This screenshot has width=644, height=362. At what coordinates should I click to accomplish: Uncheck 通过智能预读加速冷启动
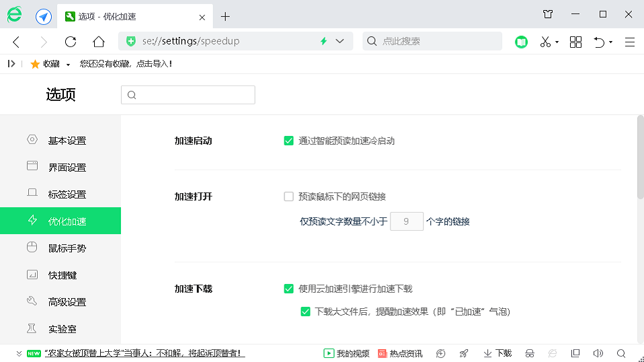pos(289,141)
